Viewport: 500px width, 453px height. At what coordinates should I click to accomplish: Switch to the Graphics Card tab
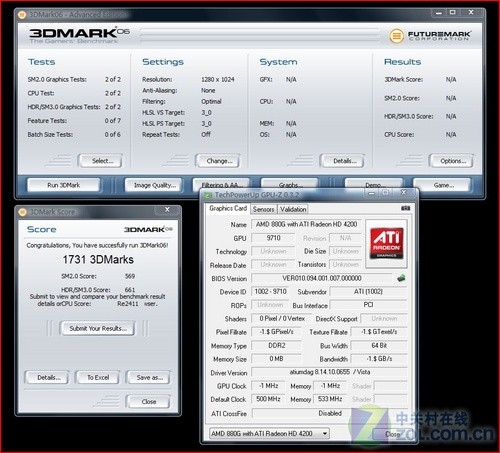point(228,209)
